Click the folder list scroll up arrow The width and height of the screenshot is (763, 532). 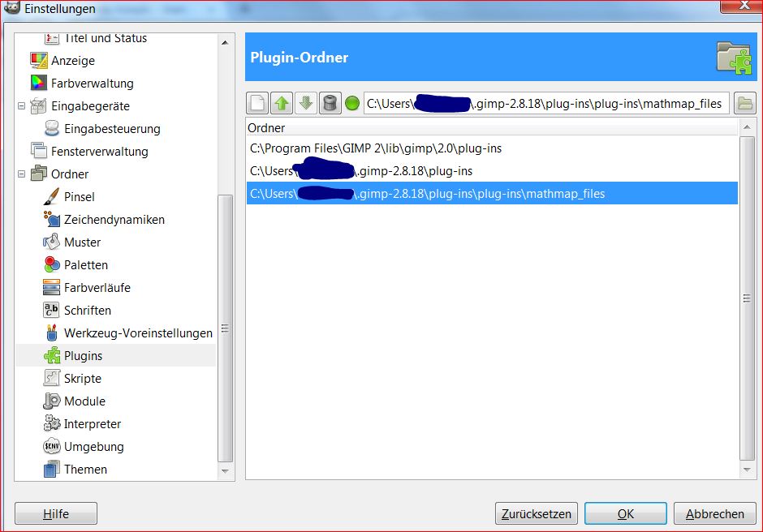[x=747, y=127]
